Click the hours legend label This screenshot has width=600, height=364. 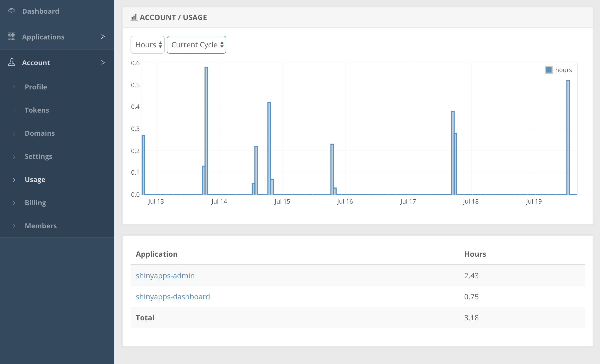pos(563,70)
